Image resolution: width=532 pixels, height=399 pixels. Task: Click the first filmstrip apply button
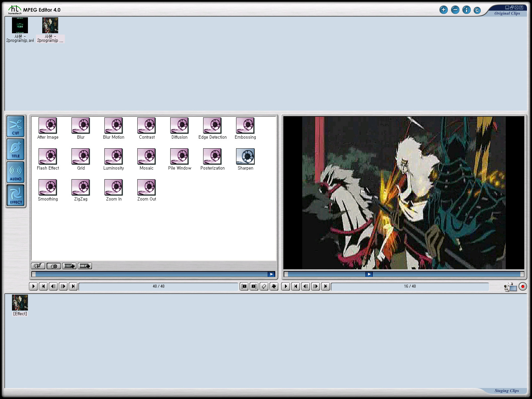coord(69,266)
